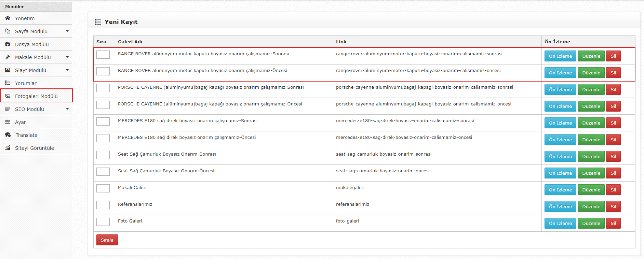The height and width of the screenshot is (259, 644).
Task: Click the Sıra field for PORSCHE CAYENNE Sonrası
Action: click(x=103, y=88)
